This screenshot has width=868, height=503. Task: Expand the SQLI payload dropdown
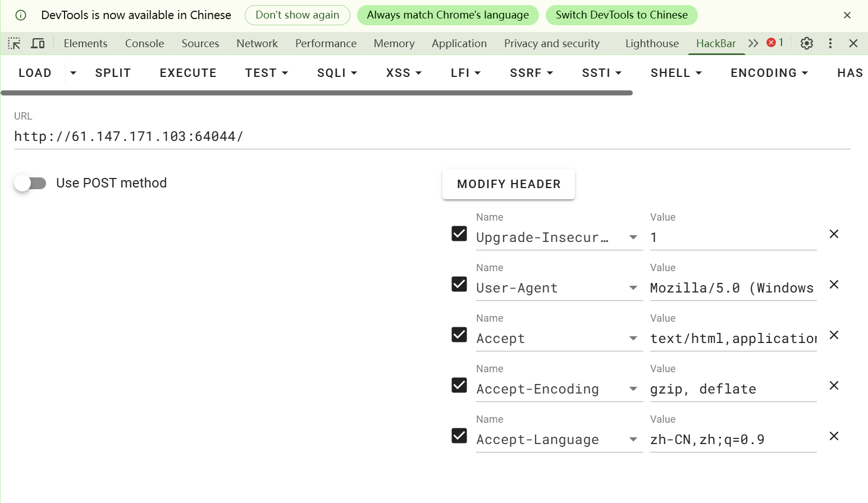pos(337,73)
